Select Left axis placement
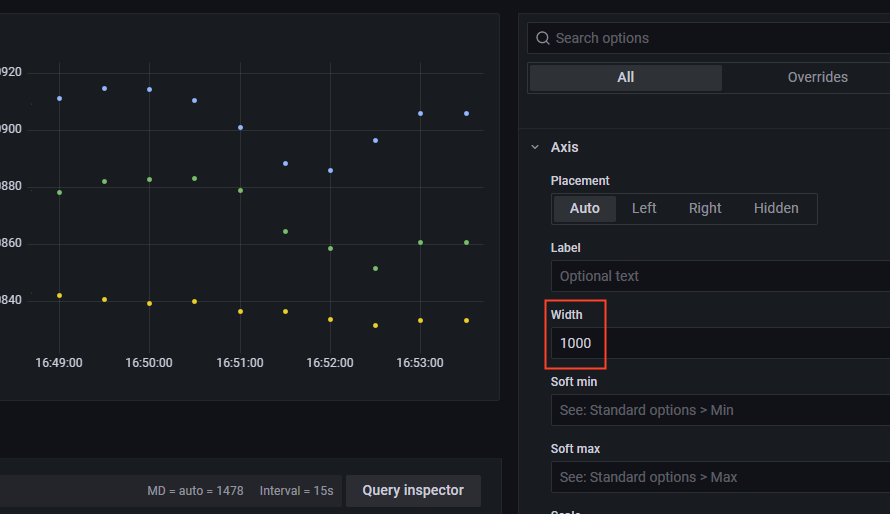The image size is (890, 514). 644,208
